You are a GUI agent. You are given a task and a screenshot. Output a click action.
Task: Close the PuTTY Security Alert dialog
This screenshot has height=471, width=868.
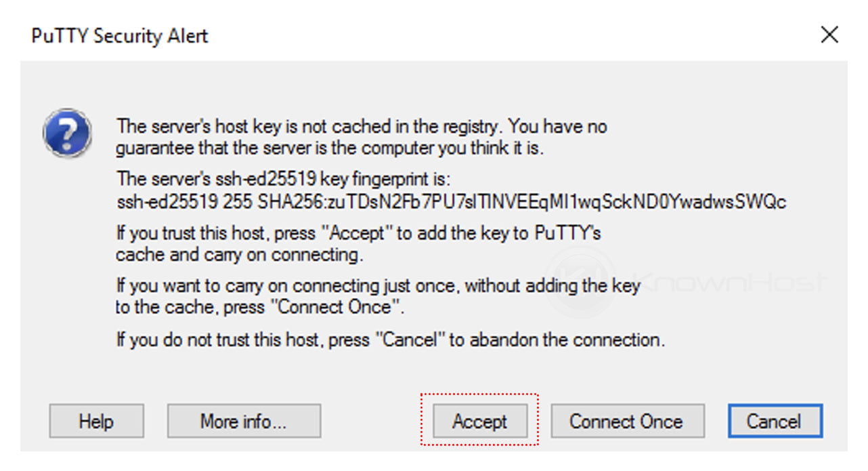click(x=829, y=35)
